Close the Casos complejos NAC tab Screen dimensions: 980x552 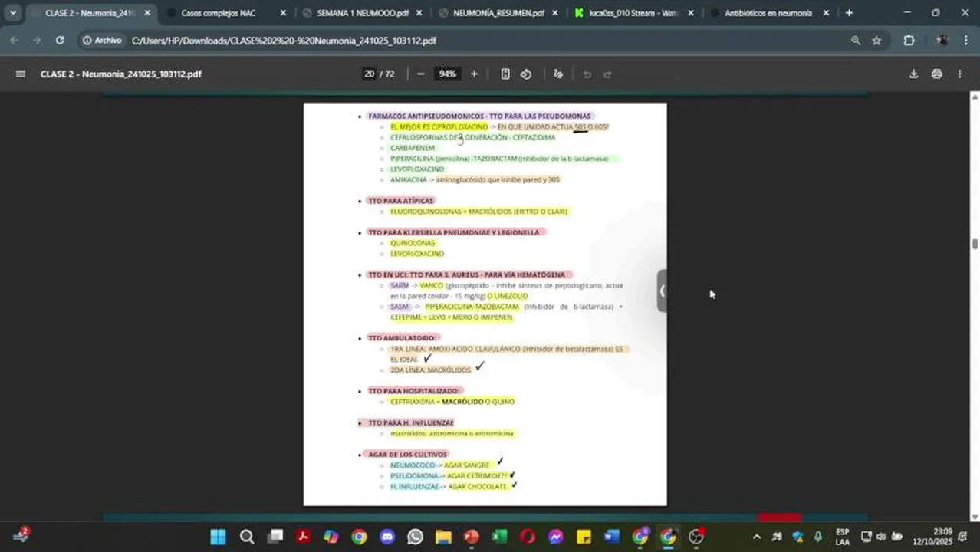point(283,13)
